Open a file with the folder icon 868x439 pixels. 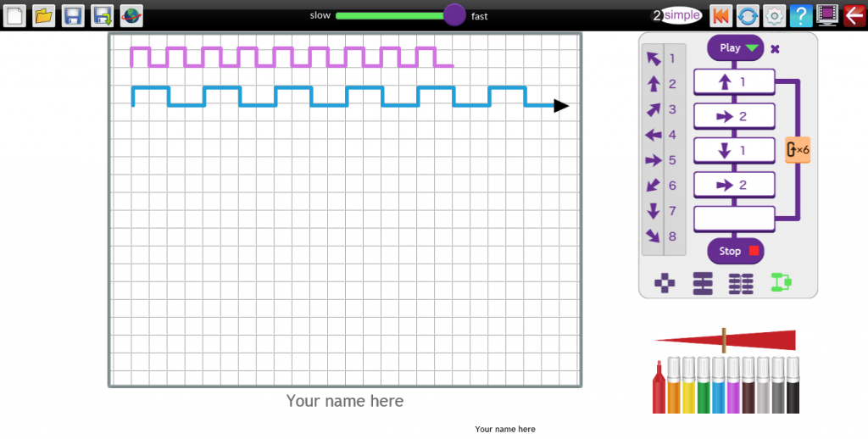point(44,16)
